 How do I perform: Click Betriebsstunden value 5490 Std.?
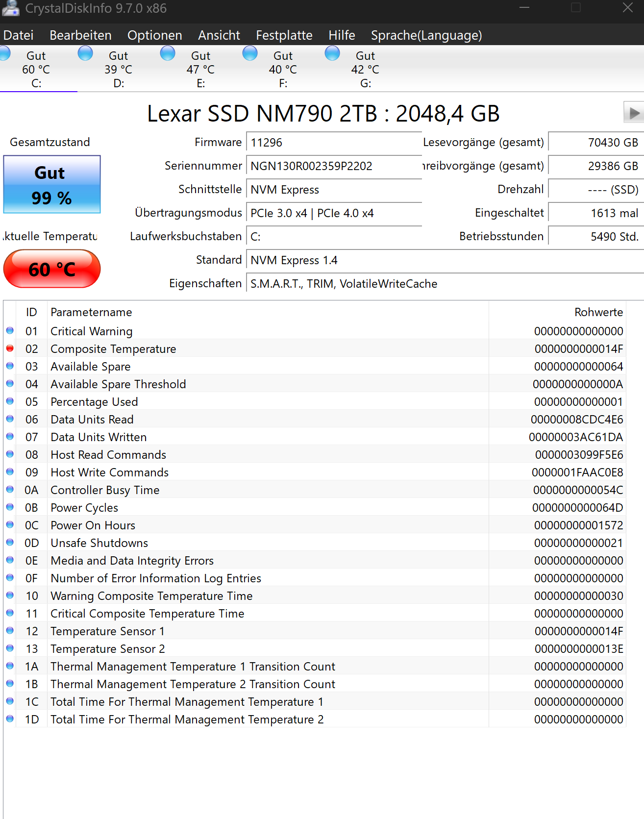[596, 237]
